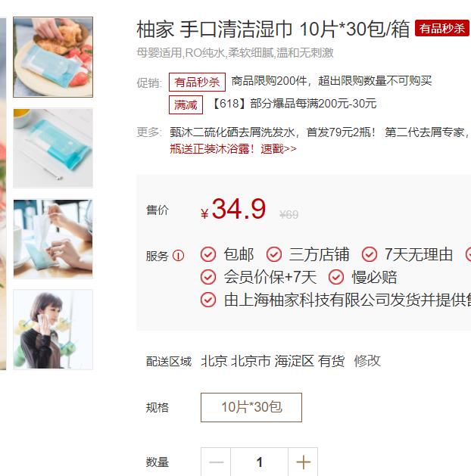This screenshot has height=476, width=471.
Task: Decrease quantity with the minus button
Action: click(216, 462)
